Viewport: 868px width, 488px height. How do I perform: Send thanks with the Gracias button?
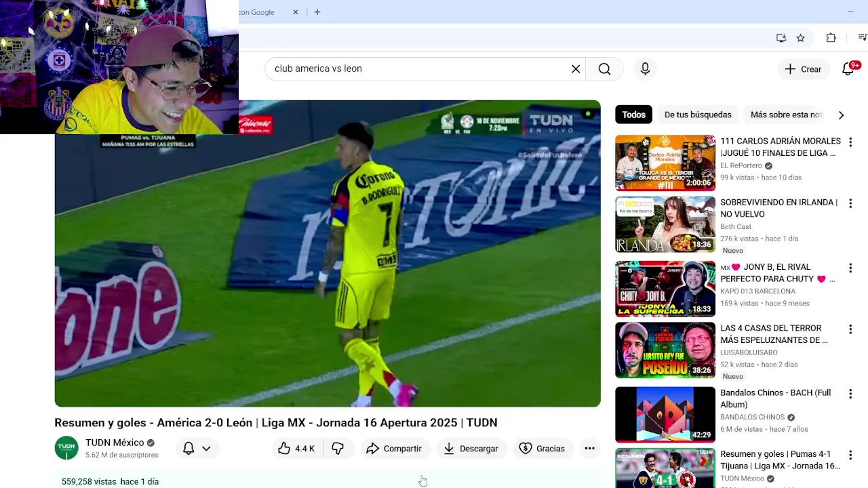tap(542, 449)
